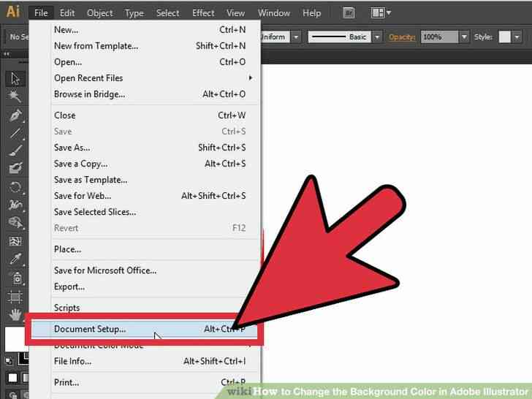Image resolution: width=532 pixels, height=399 pixels.
Task: Click the Opacity link label
Action: [402, 37]
